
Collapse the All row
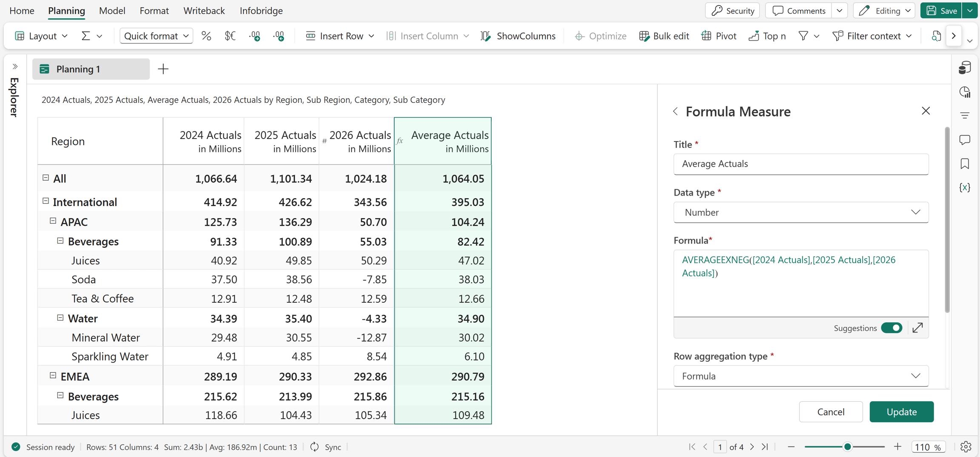click(46, 178)
